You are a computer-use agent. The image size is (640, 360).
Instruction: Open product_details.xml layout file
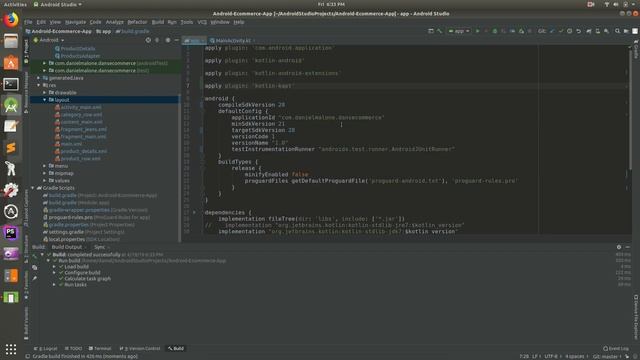(84, 151)
